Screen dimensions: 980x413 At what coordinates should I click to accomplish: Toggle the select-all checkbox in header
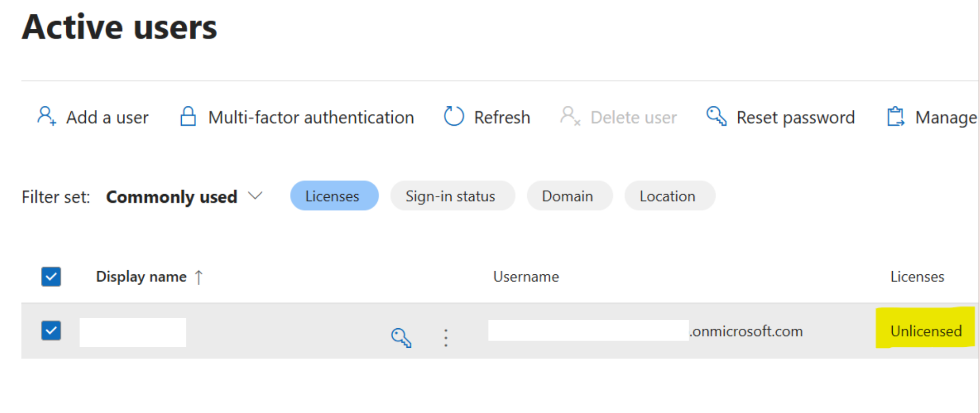(51, 276)
